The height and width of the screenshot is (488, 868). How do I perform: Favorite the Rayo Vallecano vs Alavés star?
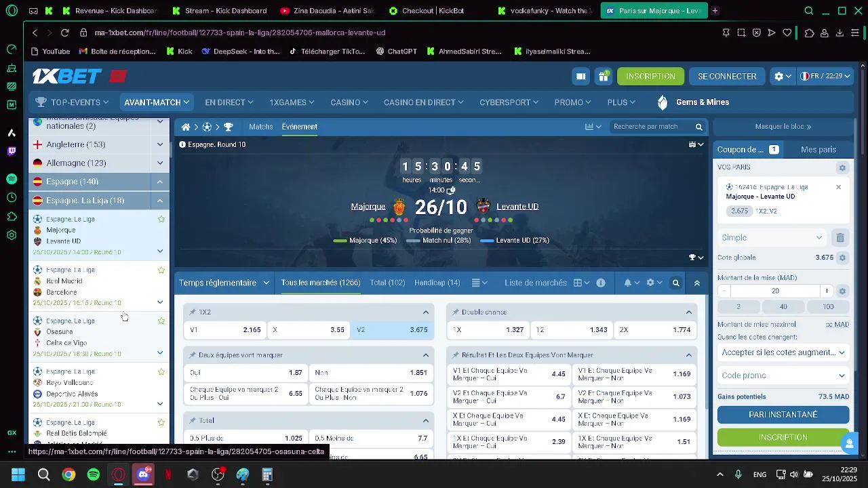pyautogui.click(x=161, y=371)
